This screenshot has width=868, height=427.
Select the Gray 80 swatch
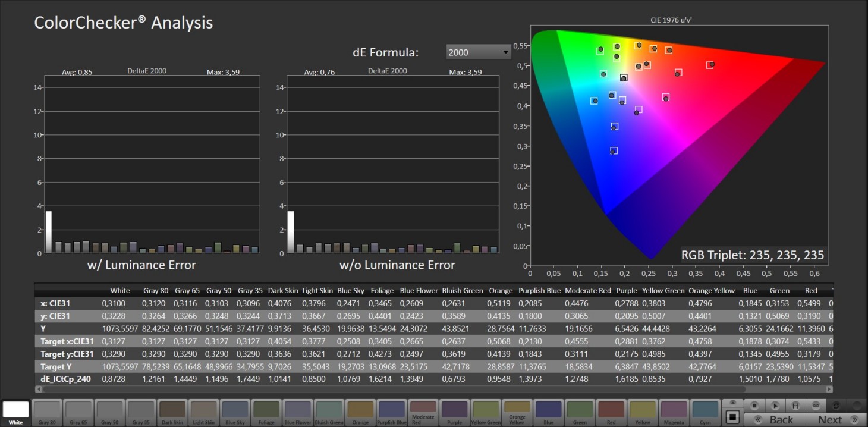47,413
